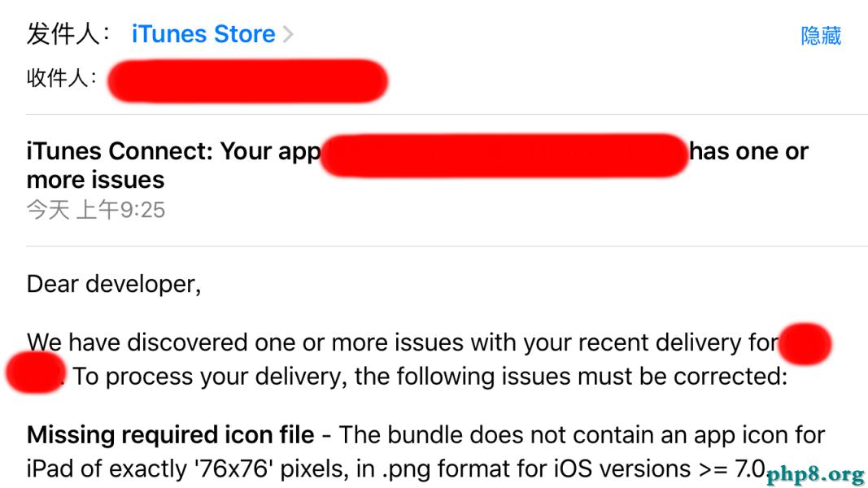Click the redacted blob after delivery for
The image size is (868, 488).
[x=806, y=343]
